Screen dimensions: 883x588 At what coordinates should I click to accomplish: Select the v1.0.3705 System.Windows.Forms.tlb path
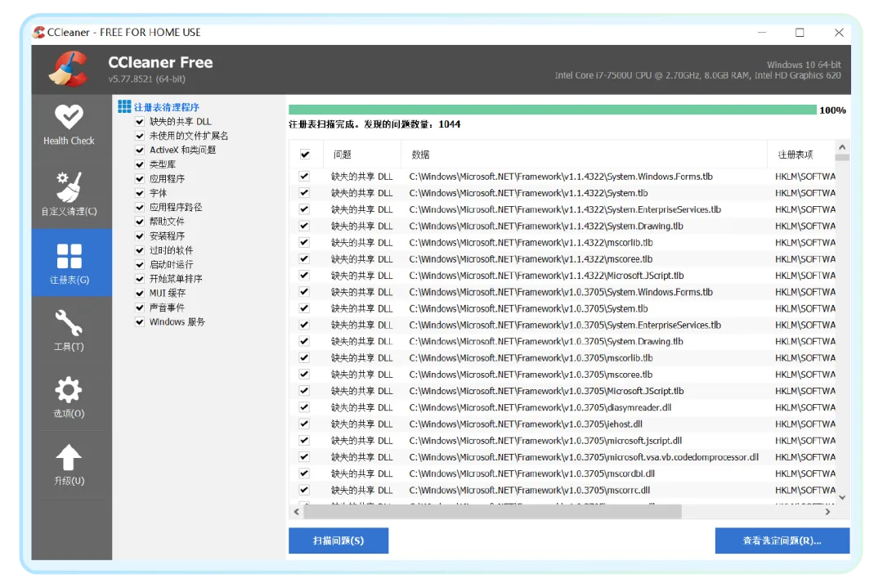561,292
